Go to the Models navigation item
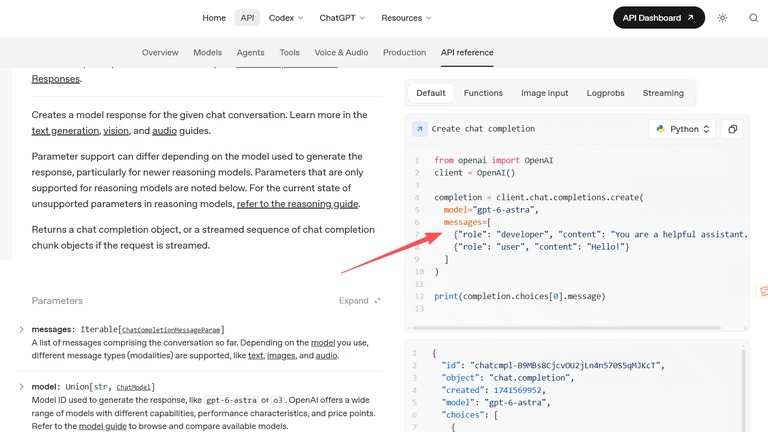The width and height of the screenshot is (768, 432). 207,52
